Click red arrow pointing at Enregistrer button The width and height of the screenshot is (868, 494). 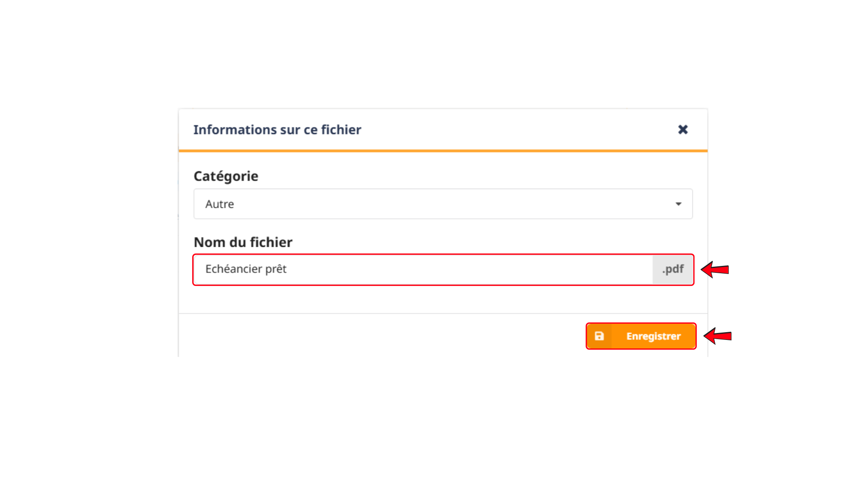pyautogui.click(x=718, y=336)
